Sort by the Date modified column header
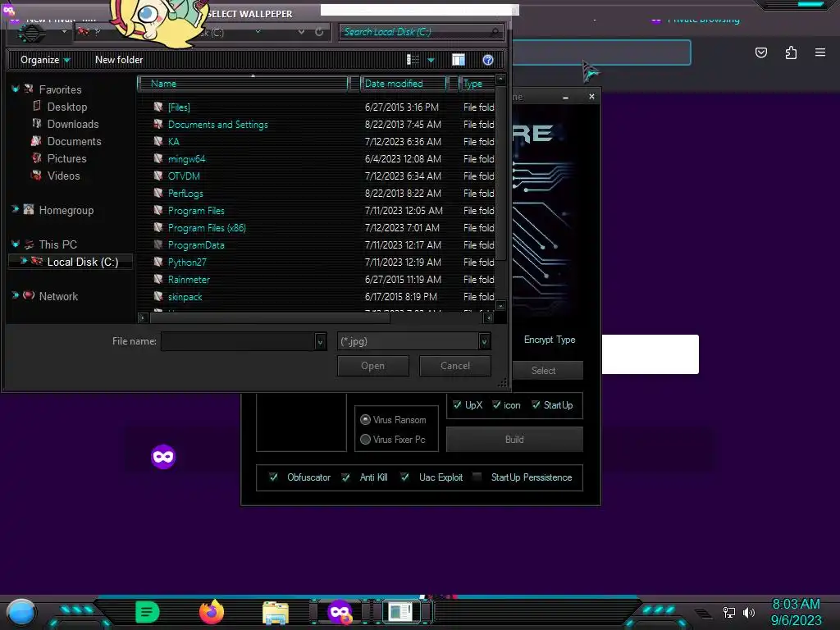This screenshot has height=630, width=840. click(x=404, y=84)
